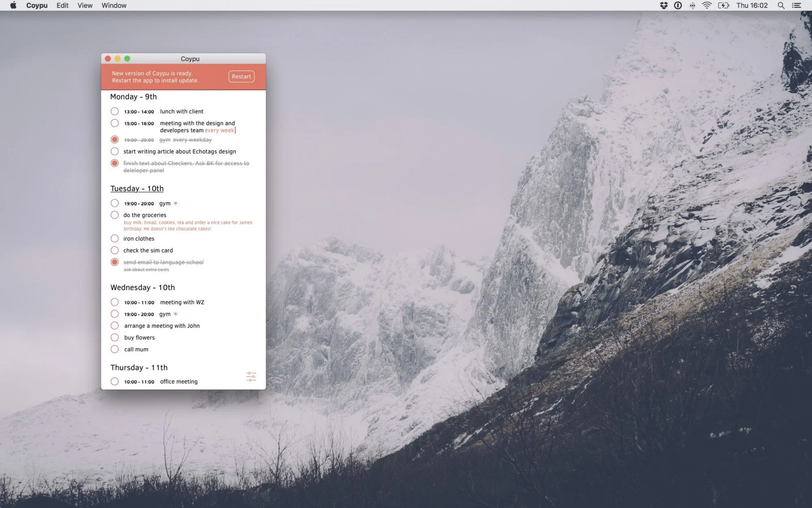Complete Wednesday 19:00 gym task
812x508 pixels.
coord(114,314)
